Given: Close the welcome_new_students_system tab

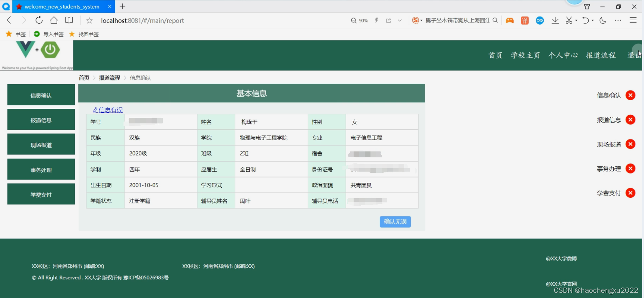Looking at the screenshot, I should coord(110,6).
